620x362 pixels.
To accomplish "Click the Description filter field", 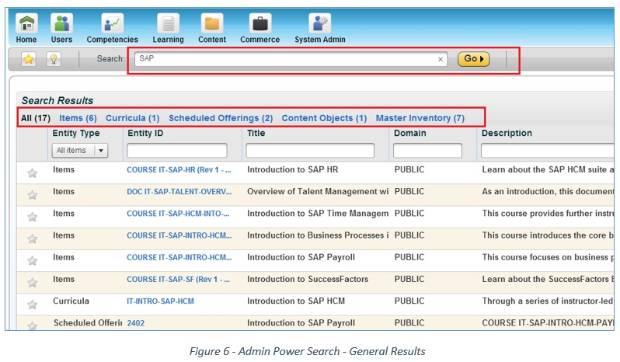I will click(x=548, y=151).
